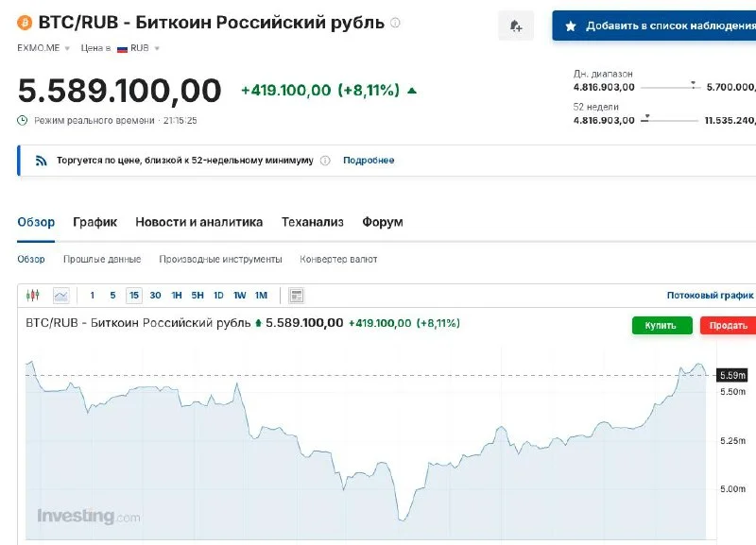Click the info icon beside BTC/RUB title
Viewport: 756px width, 545px height.
(395, 22)
